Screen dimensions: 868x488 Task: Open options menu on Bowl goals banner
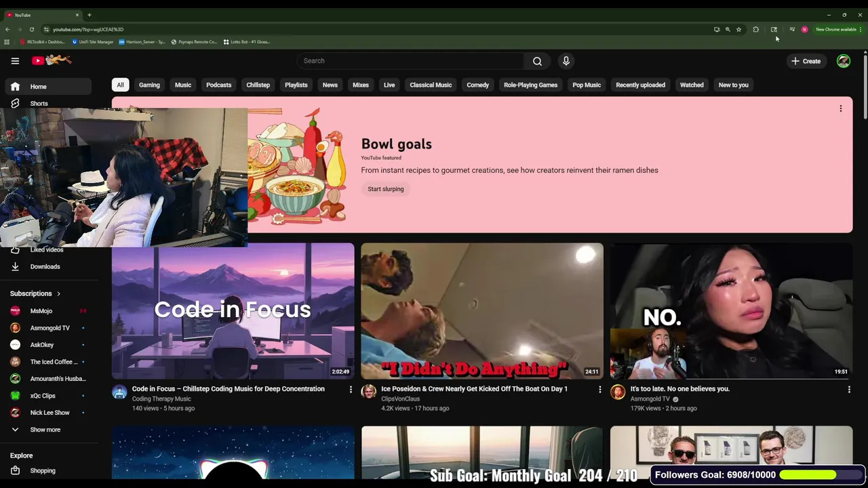(x=841, y=108)
